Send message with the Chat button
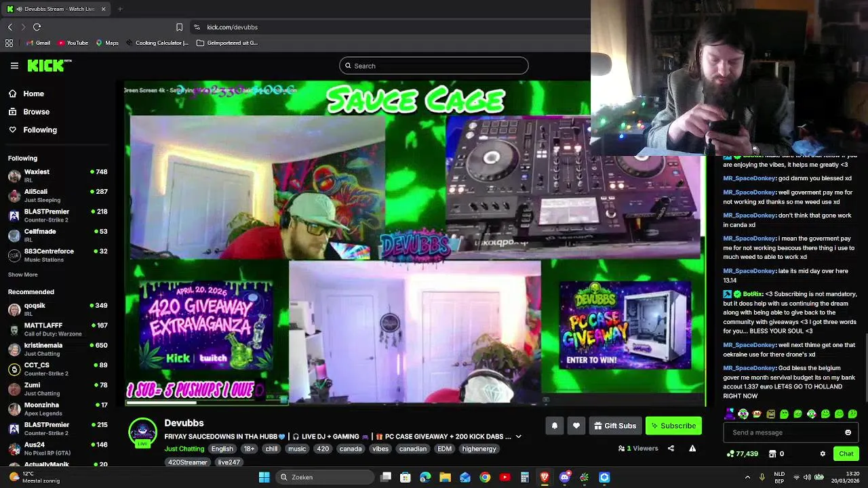The width and height of the screenshot is (868, 488). (846, 453)
